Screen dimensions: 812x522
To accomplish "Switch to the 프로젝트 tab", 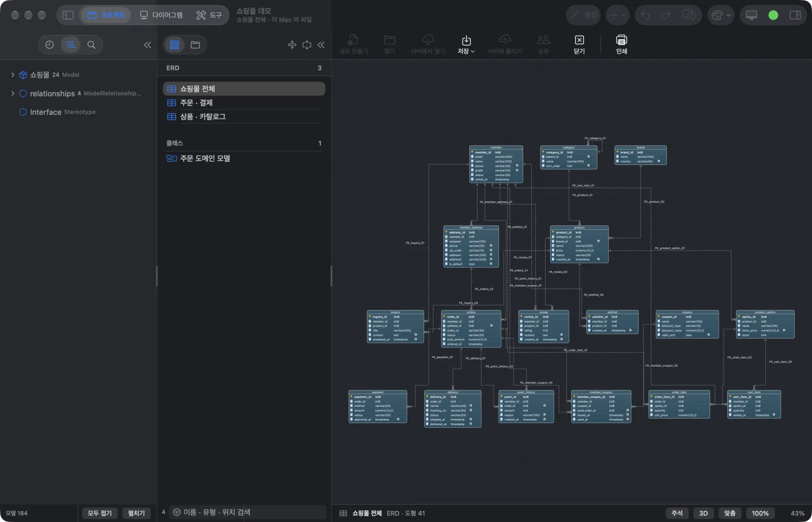I will (106, 15).
